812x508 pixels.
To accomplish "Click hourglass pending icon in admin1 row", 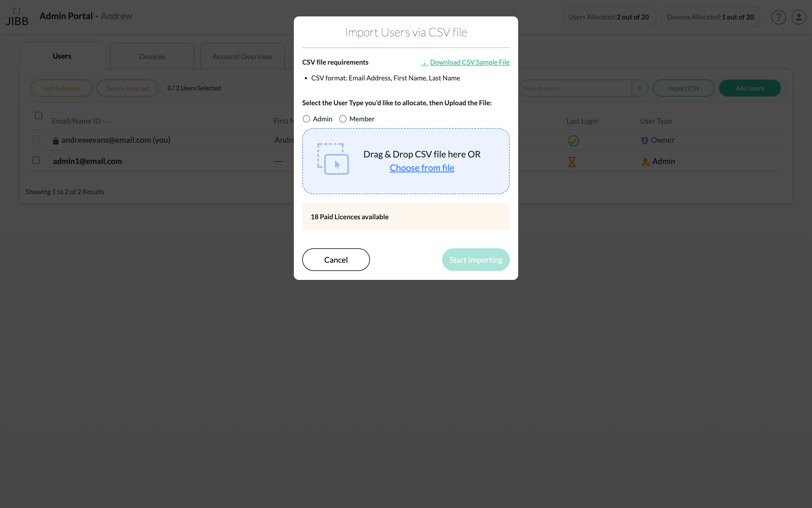I will point(572,162).
